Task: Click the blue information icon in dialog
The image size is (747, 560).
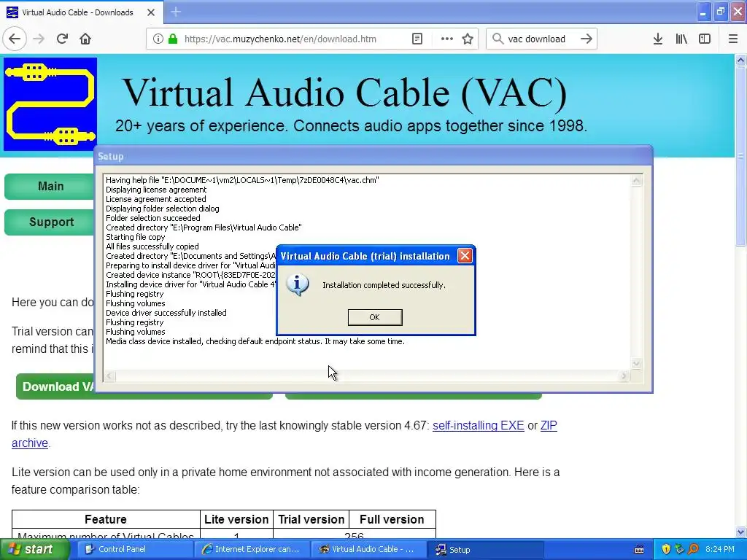Action: 298,285
